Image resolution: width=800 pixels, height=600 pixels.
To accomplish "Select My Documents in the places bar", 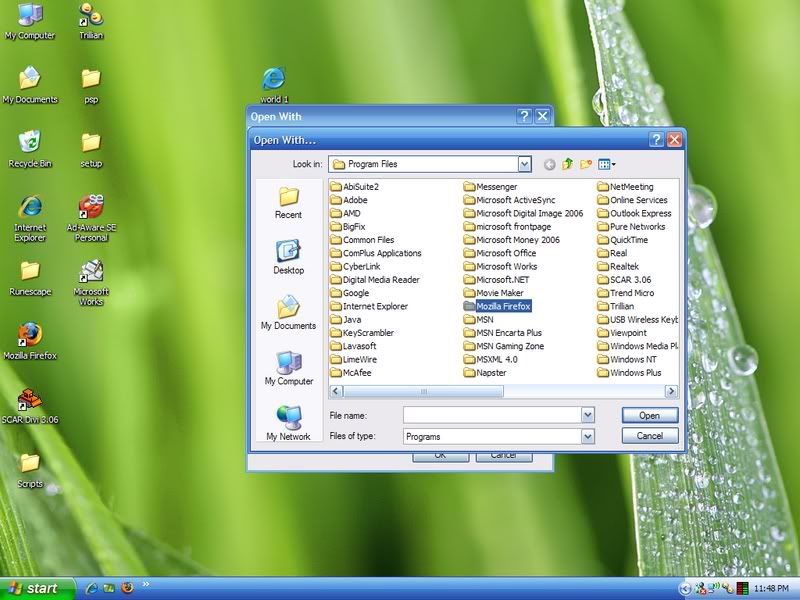I will pos(288,312).
